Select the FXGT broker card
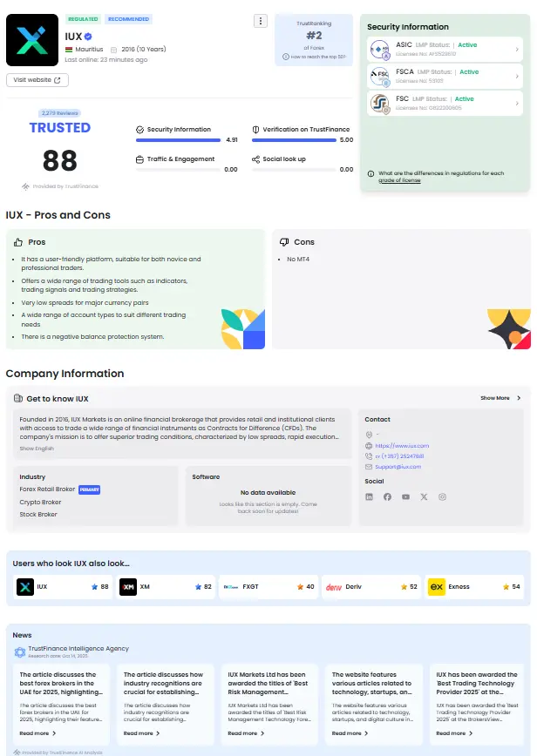This screenshot has width=537, height=756. coord(268,587)
